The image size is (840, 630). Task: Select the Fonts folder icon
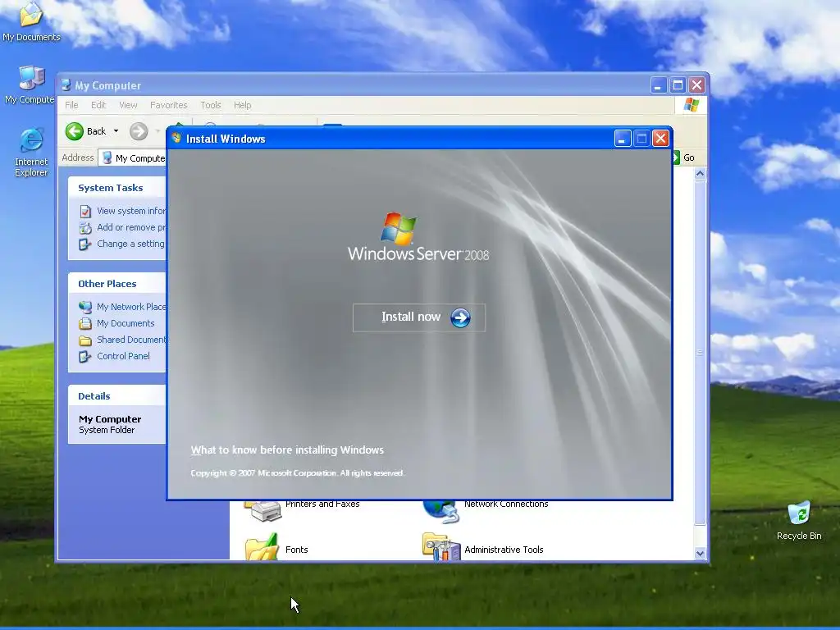262,546
